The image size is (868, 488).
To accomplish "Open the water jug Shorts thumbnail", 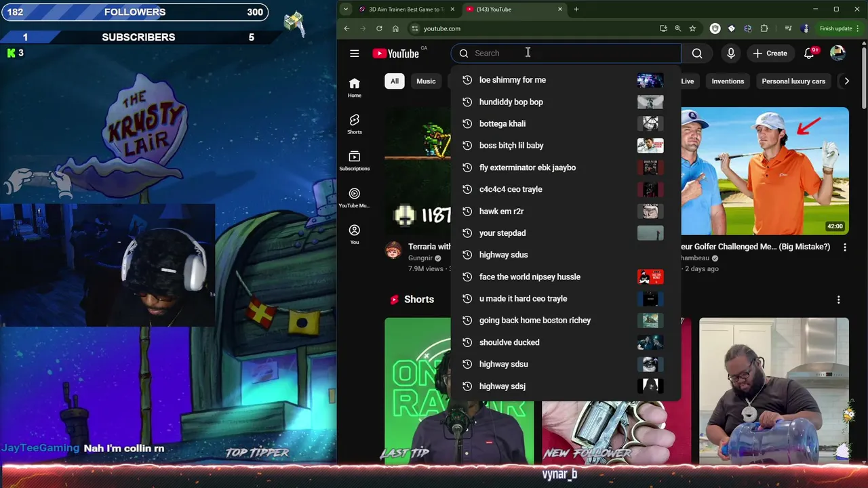I will click(x=774, y=392).
